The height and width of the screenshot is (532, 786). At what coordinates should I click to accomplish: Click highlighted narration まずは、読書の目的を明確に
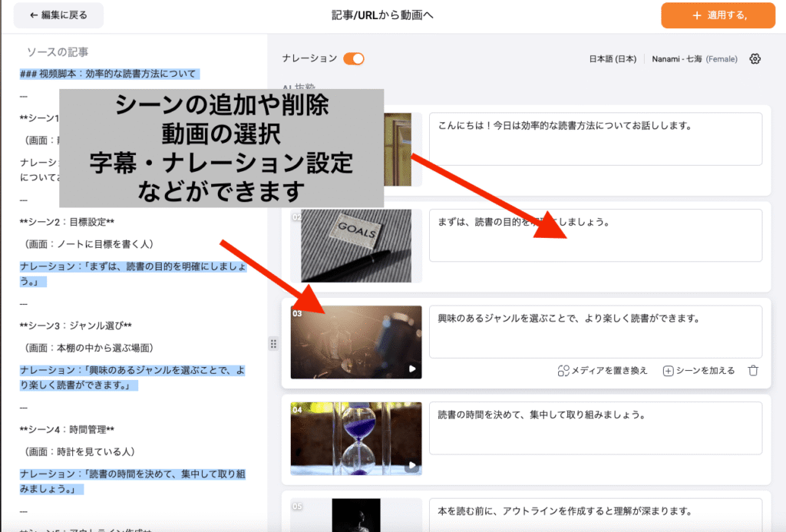pos(133,274)
